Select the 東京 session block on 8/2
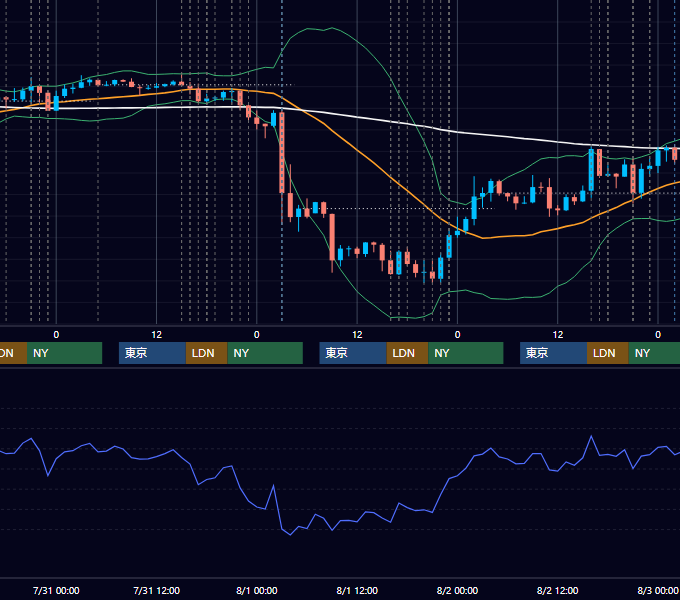The width and height of the screenshot is (680, 600). [x=553, y=353]
